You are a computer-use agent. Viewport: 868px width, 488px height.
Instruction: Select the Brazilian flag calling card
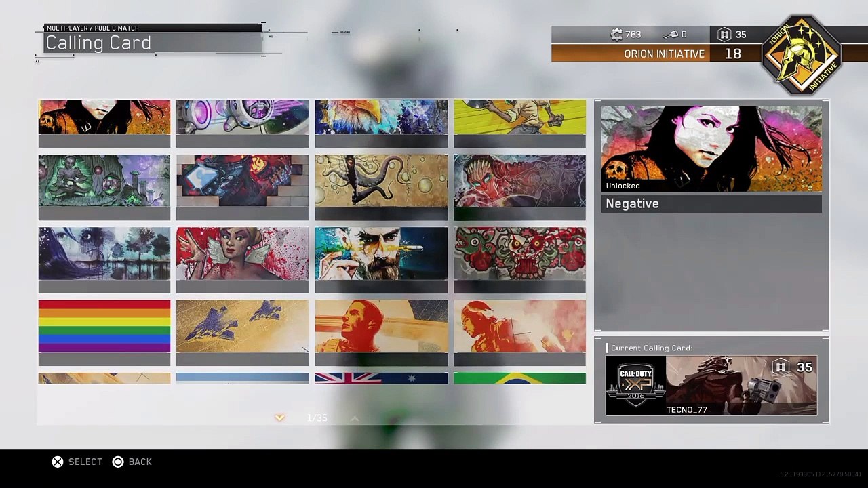pos(519,378)
